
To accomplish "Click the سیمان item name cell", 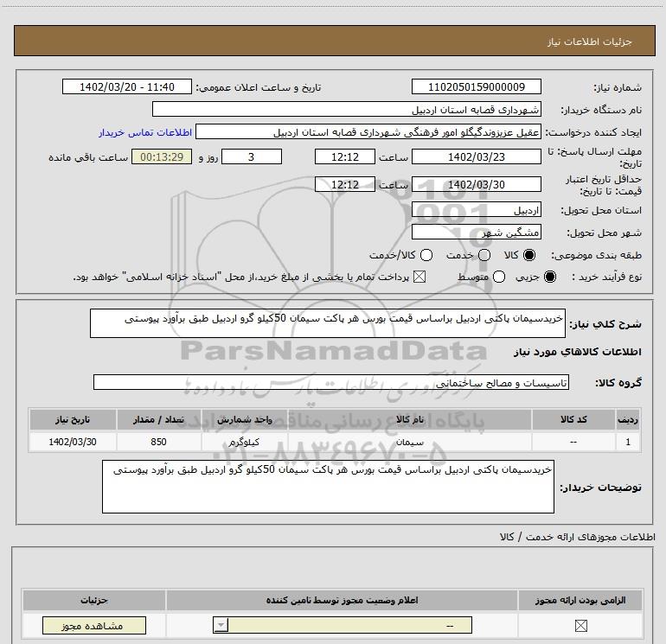I will (x=410, y=442).
